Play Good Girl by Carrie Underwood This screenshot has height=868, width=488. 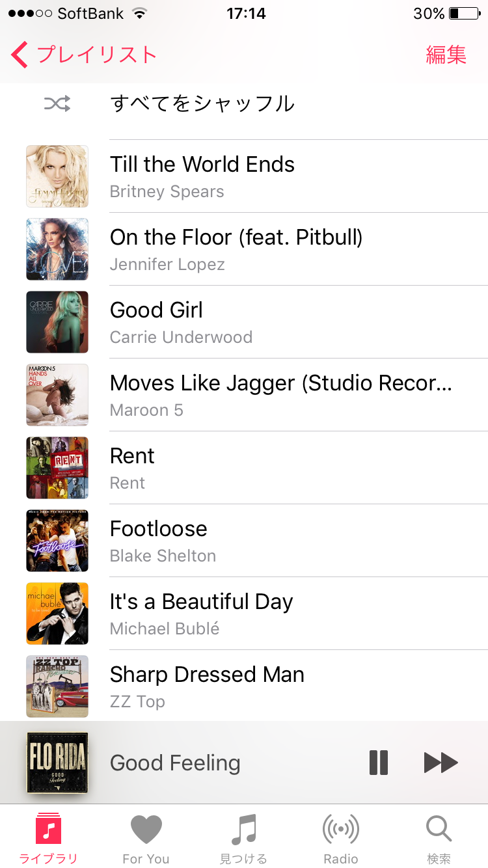pos(156,310)
